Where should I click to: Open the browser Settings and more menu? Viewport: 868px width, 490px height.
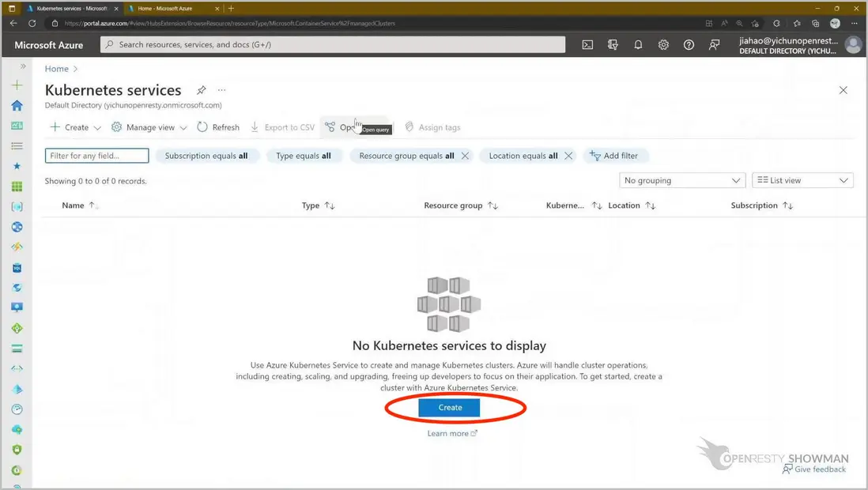pyautogui.click(x=855, y=23)
